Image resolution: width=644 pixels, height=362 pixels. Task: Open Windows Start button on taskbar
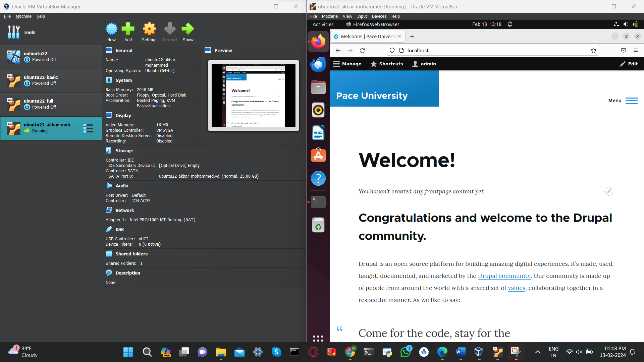(x=128, y=352)
